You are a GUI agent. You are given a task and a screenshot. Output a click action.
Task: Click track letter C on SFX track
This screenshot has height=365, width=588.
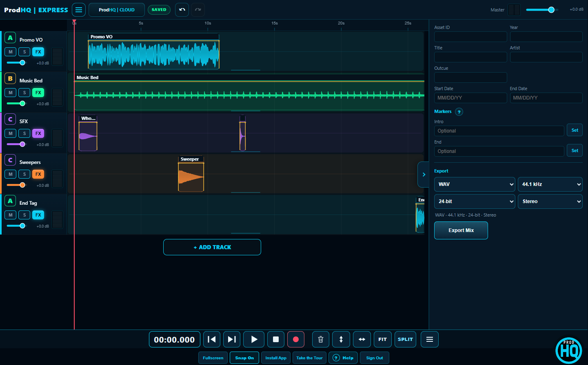10,119
